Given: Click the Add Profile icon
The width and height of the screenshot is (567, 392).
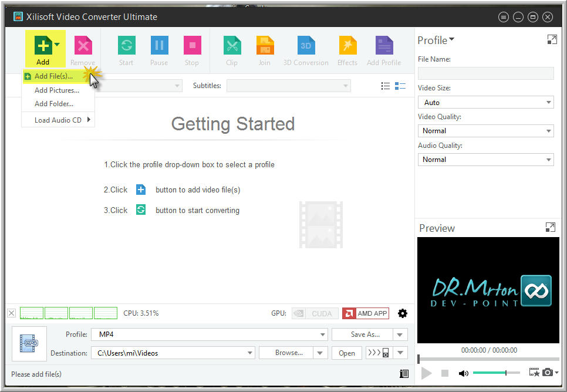Looking at the screenshot, I should [x=384, y=46].
